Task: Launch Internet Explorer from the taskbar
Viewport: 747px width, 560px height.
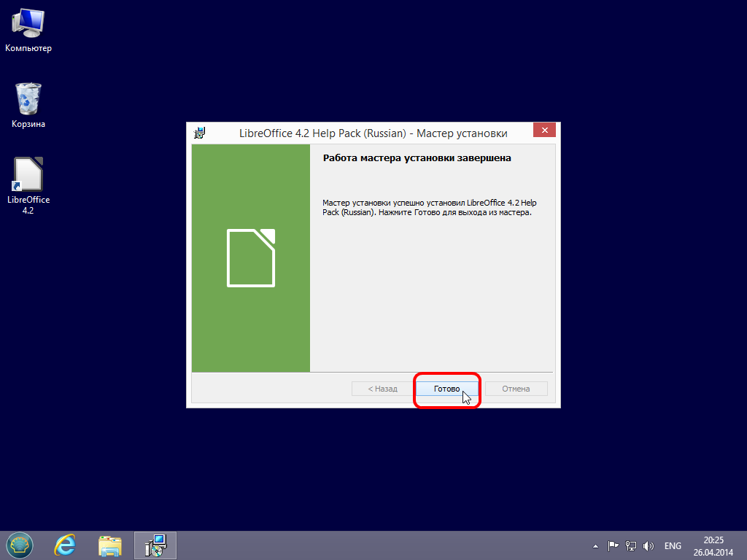Action: coord(65,545)
